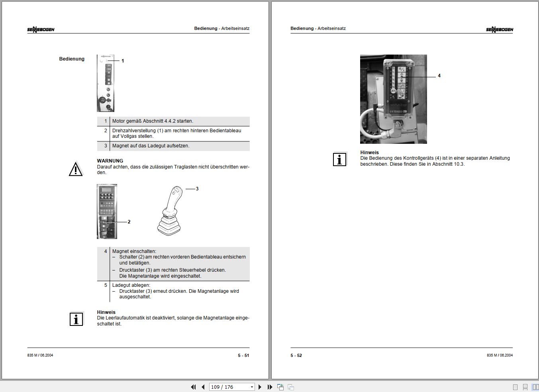Click the page number field showing 109 / 176
Viewport: 539px width, 392px height.
(227, 387)
